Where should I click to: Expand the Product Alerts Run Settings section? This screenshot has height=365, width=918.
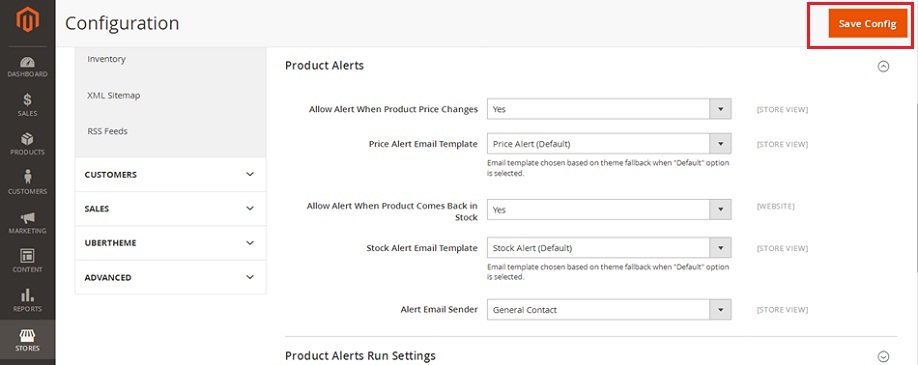point(883,356)
